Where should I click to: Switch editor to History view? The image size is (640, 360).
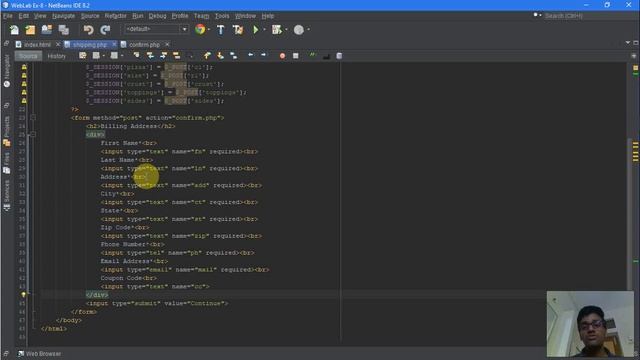56,56
